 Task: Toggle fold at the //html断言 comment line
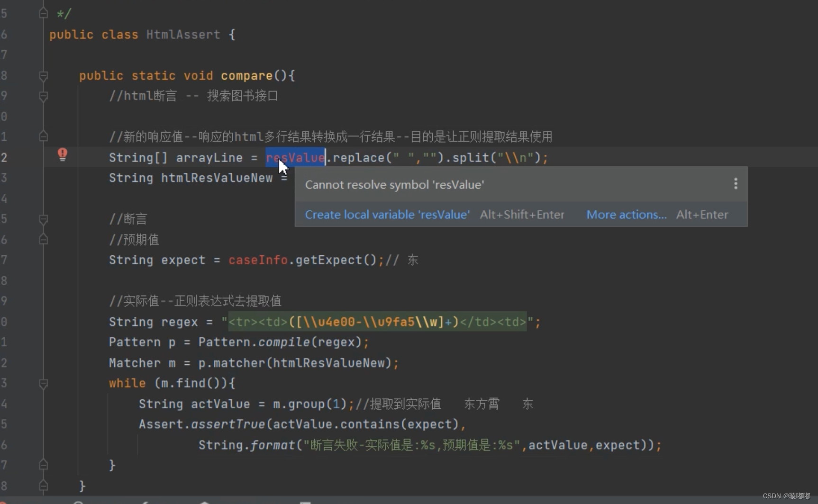(x=43, y=96)
